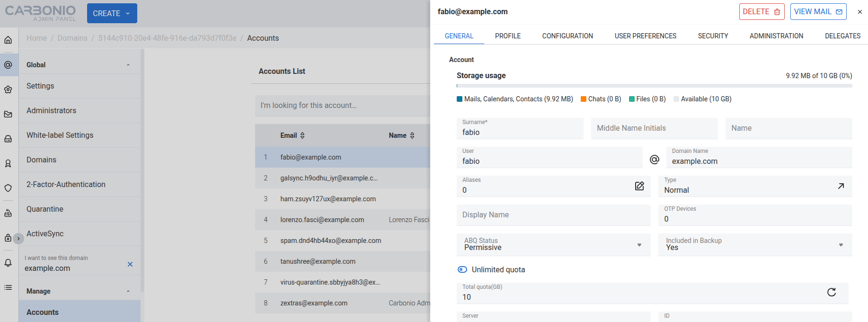Open the USER PREFERENCES tab
The height and width of the screenshot is (322, 868).
coord(646,36)
